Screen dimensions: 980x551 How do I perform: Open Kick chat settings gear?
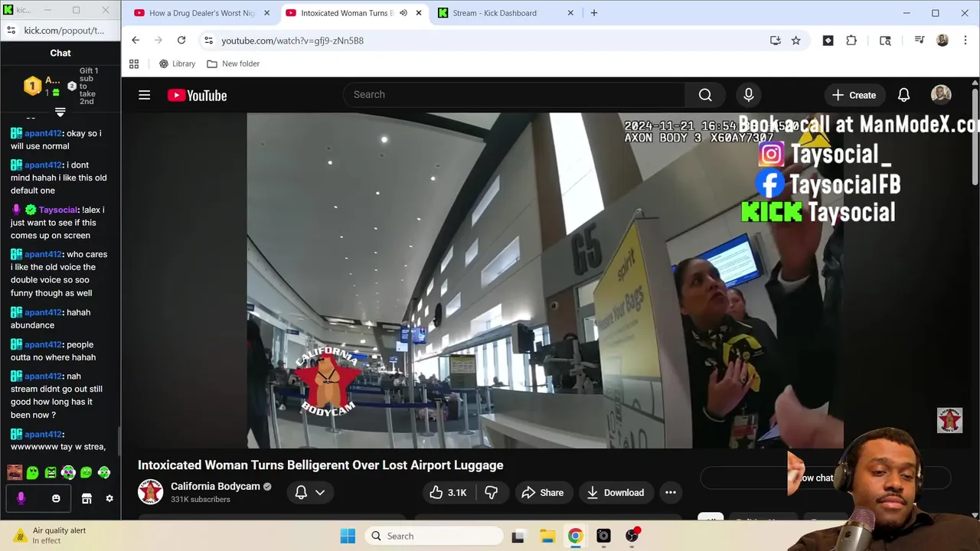point(109,498)
